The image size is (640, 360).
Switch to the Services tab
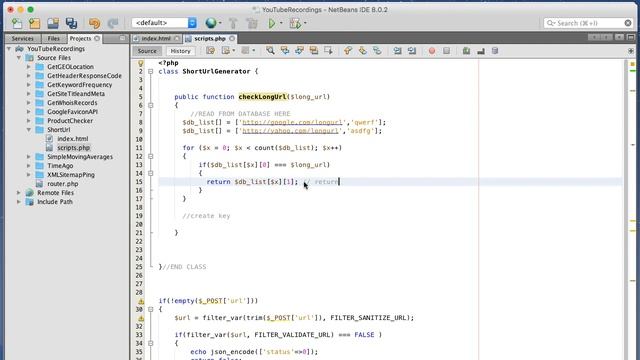point(22,38)
